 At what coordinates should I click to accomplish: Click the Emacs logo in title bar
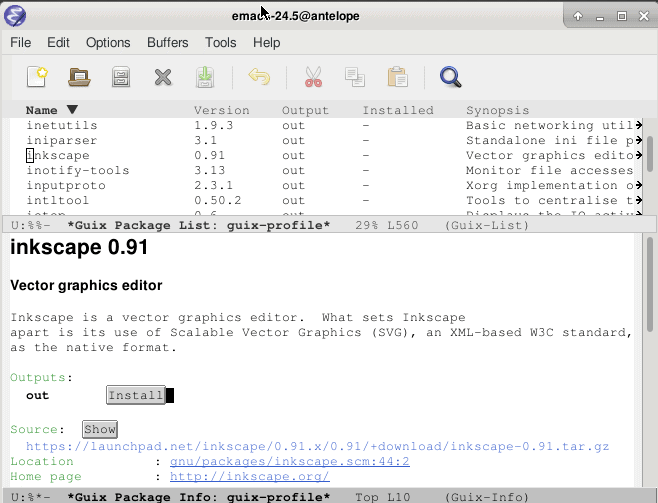pos(15,16)
